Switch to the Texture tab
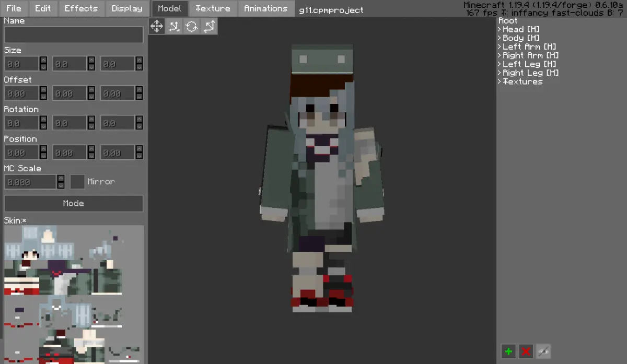This screenshot has height=364, width=627. point(213,8)
